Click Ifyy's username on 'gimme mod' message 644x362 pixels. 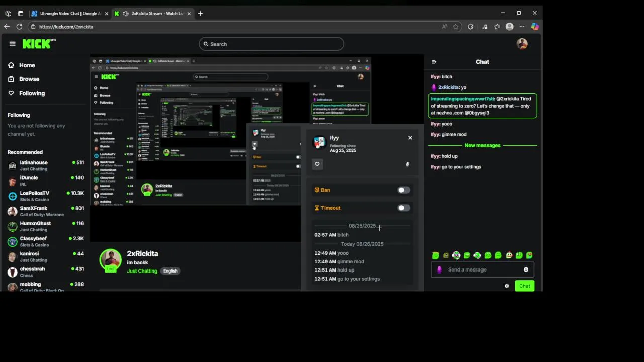coord(435,135)
